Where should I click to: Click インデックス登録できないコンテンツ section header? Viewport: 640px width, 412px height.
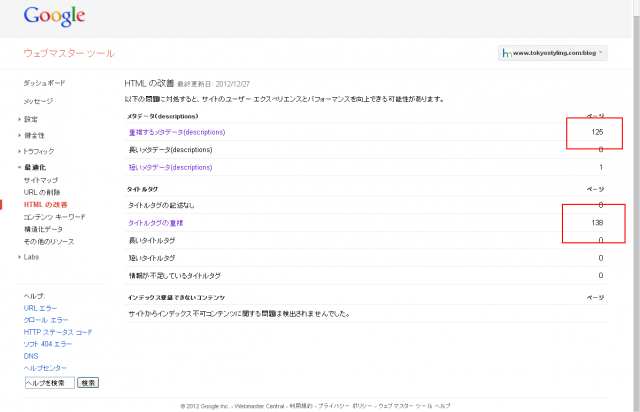pyautogui.click(x=176, y=297)
